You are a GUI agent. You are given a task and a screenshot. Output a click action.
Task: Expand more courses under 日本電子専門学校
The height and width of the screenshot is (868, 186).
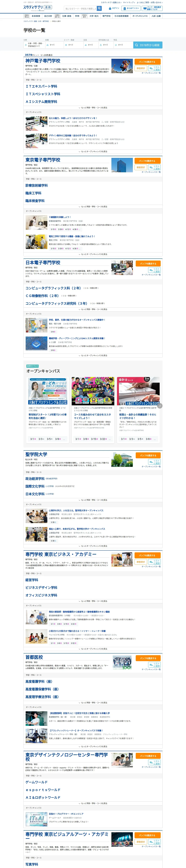(x=93, y=309)
